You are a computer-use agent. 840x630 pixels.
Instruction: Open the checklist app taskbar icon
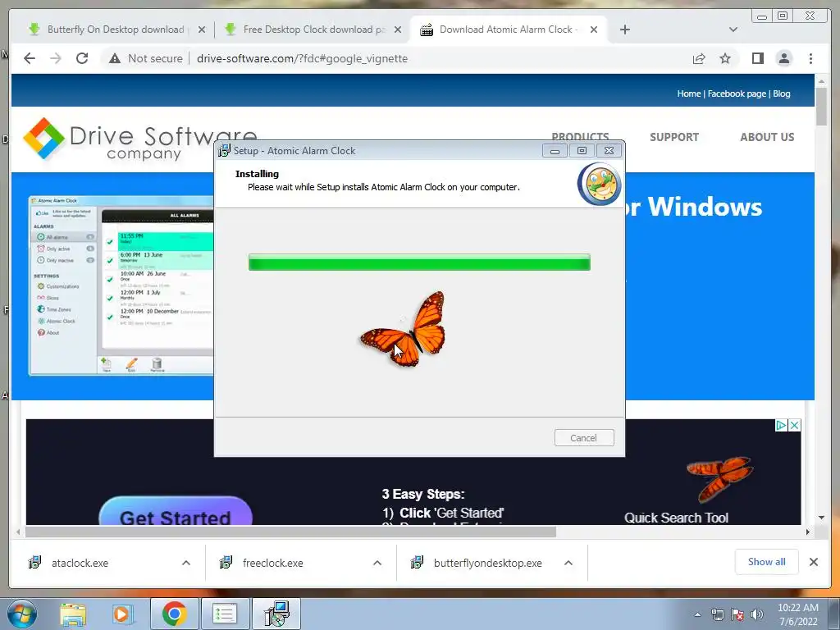pyautogui.click(x=225, y=614)
